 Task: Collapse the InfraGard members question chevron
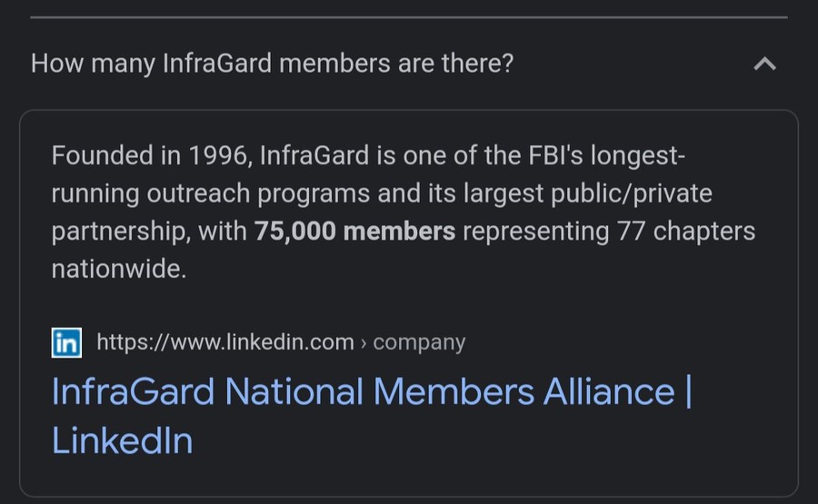coord(764,64)
